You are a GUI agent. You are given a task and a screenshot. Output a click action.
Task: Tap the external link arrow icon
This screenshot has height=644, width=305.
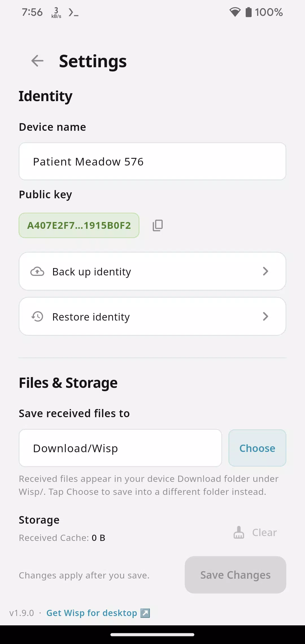point(145,613)
